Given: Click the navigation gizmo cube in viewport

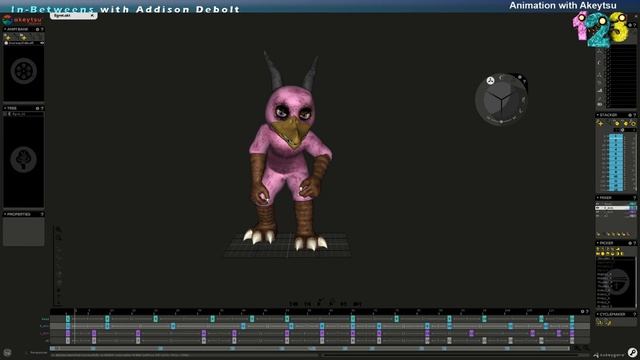Looking at the screenshot, I should point(501,99).
